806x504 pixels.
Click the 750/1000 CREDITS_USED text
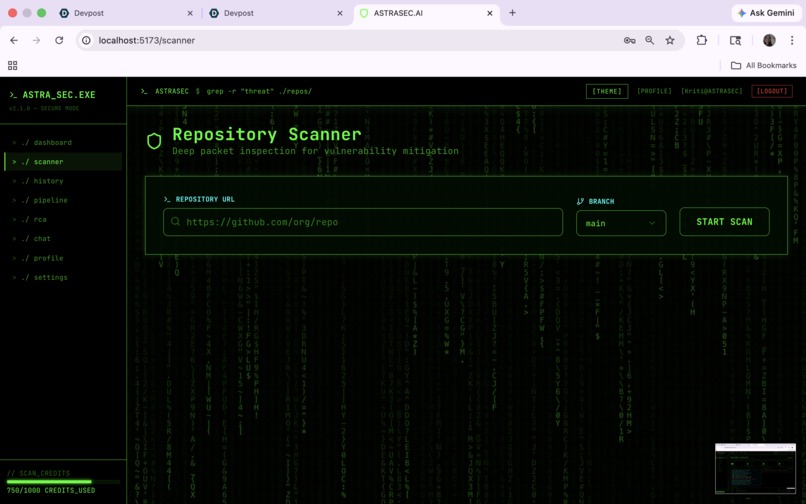pos(51,491)
